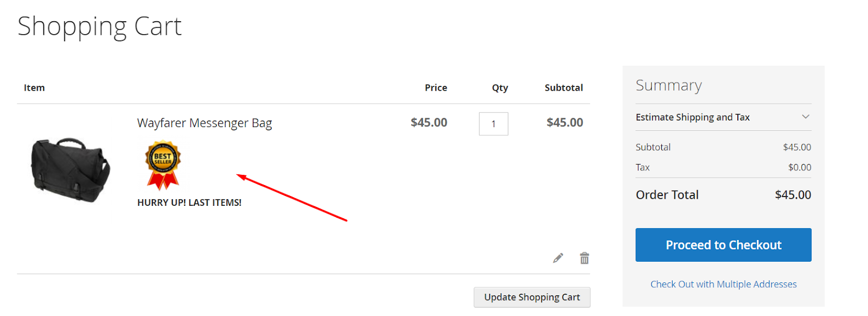Image resolution: width=868 pixels, height=316 pixels.
Task: Open the messenger bag product image
Action: point(71,169)
